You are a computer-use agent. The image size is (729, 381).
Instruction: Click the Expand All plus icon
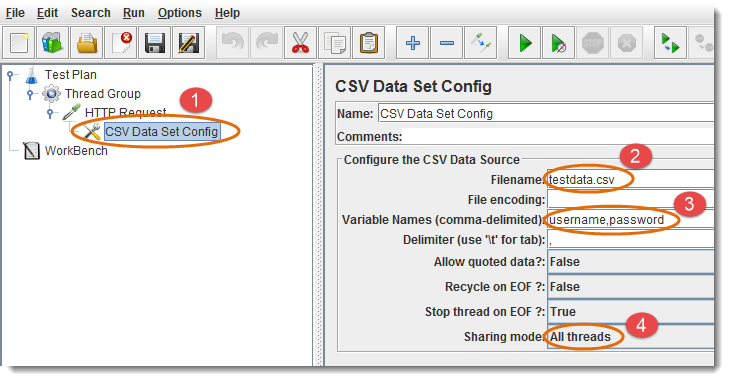(x=412, y=43)
